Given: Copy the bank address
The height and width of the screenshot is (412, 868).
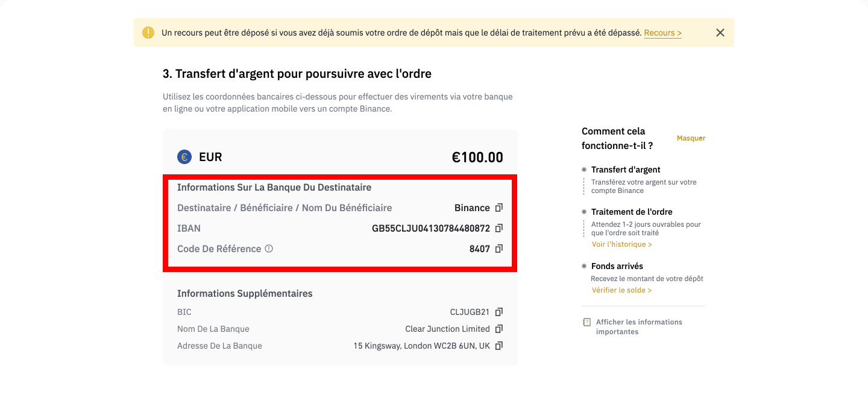Looking at the screenshot, I should click(x=498, y=346).
